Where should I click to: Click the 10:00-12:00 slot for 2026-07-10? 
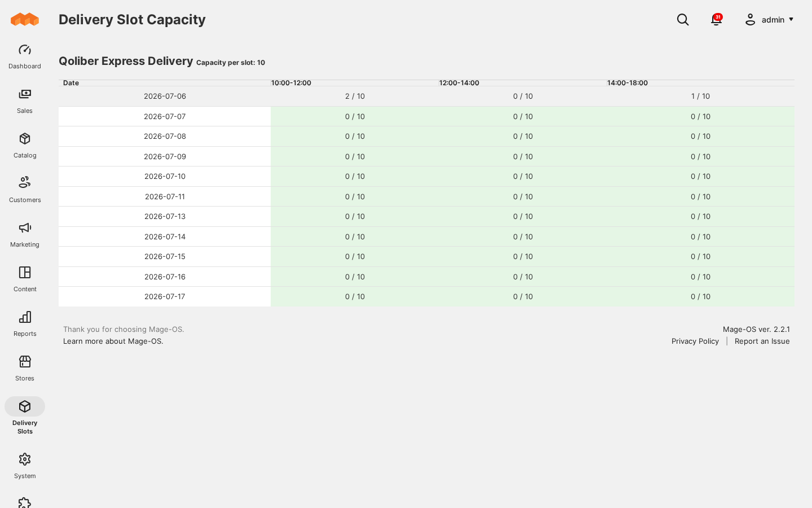coord(355,177)
